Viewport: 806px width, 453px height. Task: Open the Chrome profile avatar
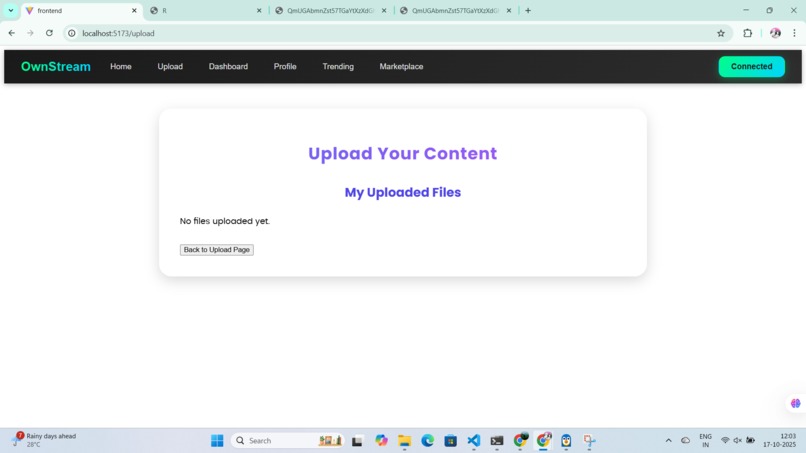[775, 33]
